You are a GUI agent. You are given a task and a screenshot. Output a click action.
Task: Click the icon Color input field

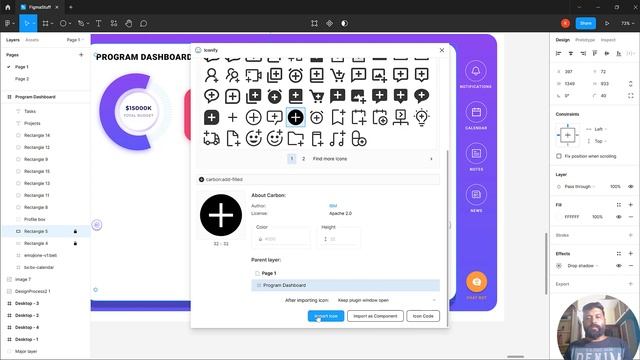(x=282, y=239)
